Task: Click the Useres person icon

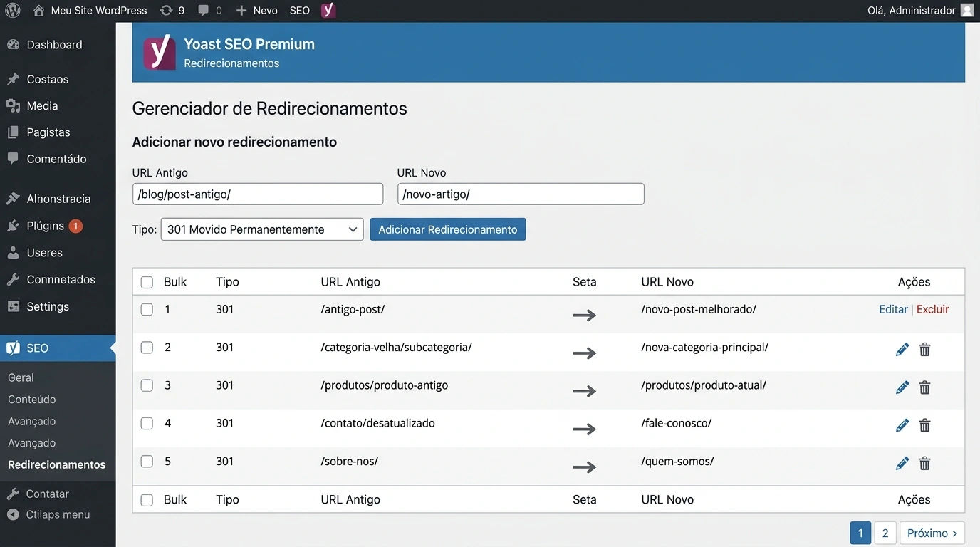Action: click(x=13, y=253)
